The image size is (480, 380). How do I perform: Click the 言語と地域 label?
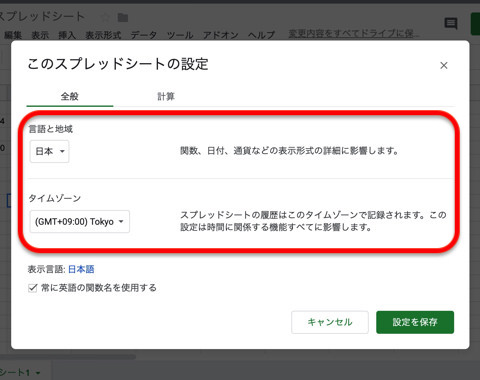(51, 129)
